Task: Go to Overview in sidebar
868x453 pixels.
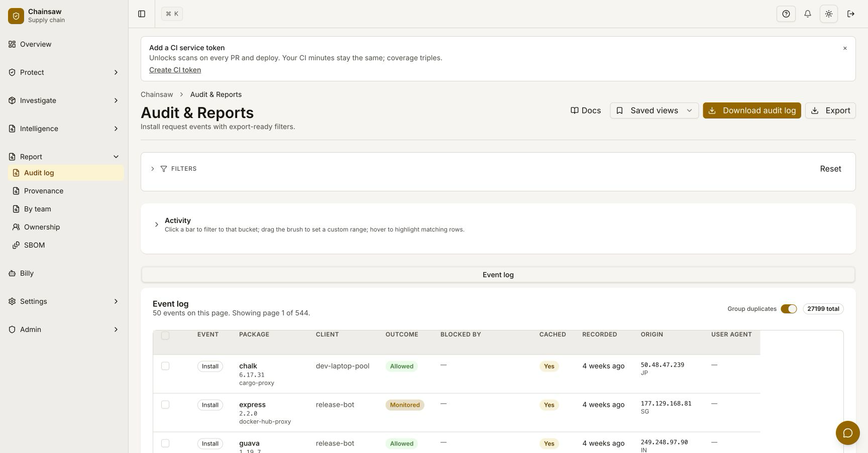Action: pos(64,44)
